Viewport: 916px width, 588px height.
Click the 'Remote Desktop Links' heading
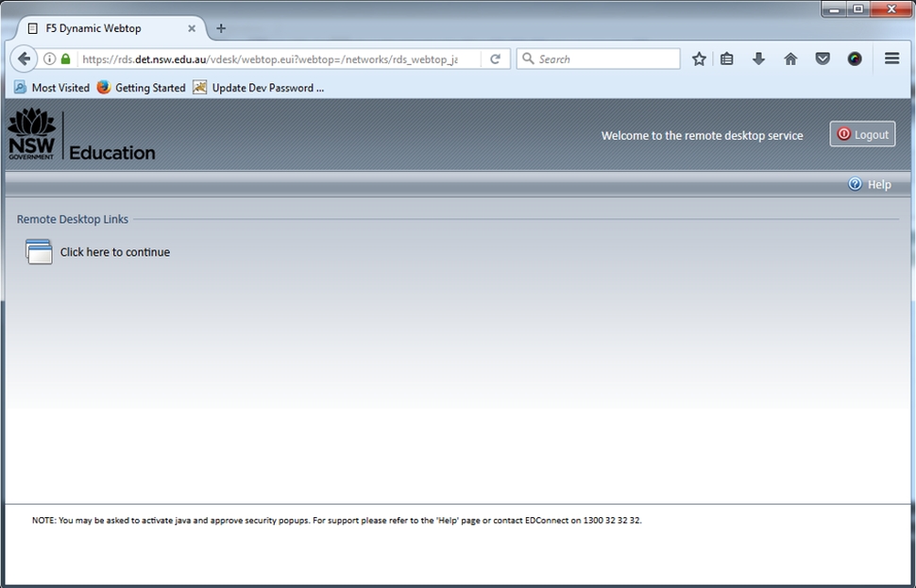click(73, 219)
